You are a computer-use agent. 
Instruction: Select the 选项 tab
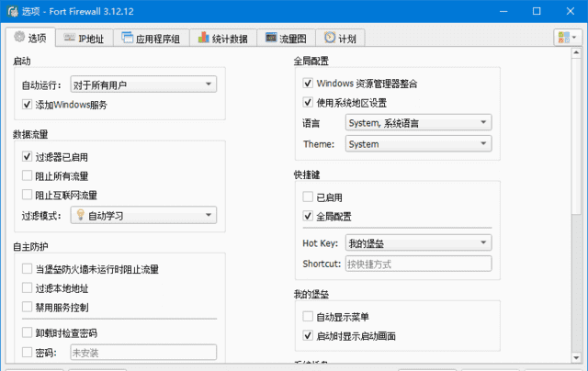click(30, 37)
